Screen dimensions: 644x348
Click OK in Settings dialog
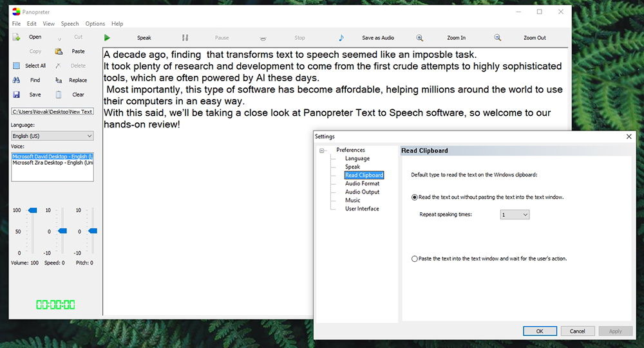click(540, 331)
